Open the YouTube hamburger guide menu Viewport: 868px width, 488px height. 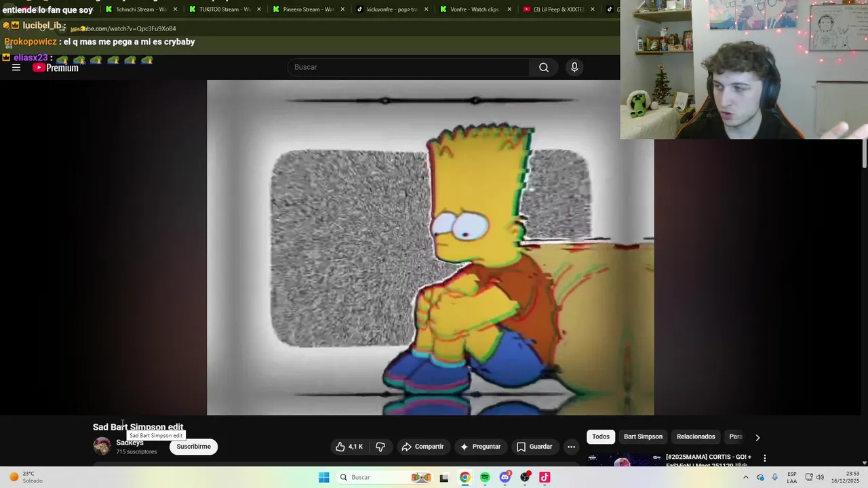click(x=16, y=68)
